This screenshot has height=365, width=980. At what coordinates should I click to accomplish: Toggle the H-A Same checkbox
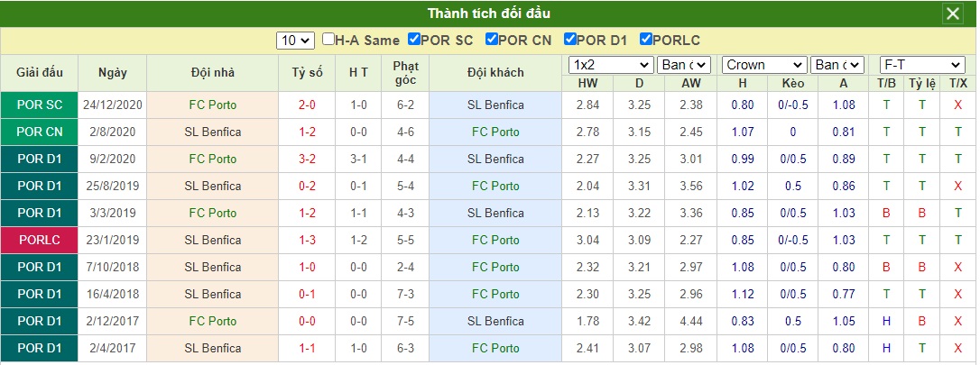(x=328, y=40)
